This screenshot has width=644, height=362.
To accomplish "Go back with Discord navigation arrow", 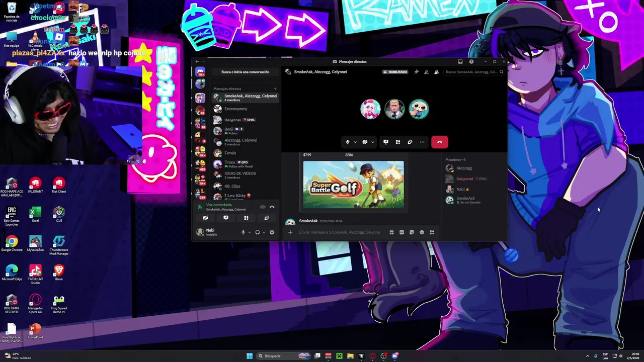I will [197, 62].
